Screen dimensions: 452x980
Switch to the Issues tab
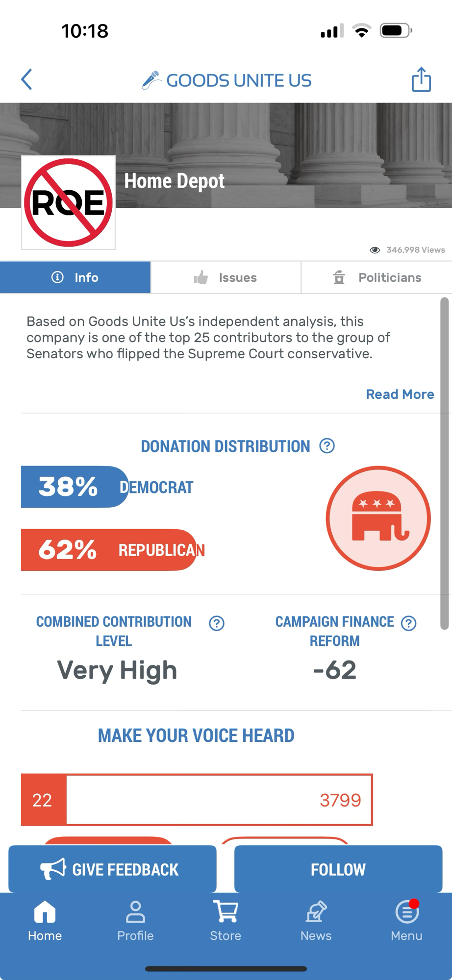click(x=226, y=277)
